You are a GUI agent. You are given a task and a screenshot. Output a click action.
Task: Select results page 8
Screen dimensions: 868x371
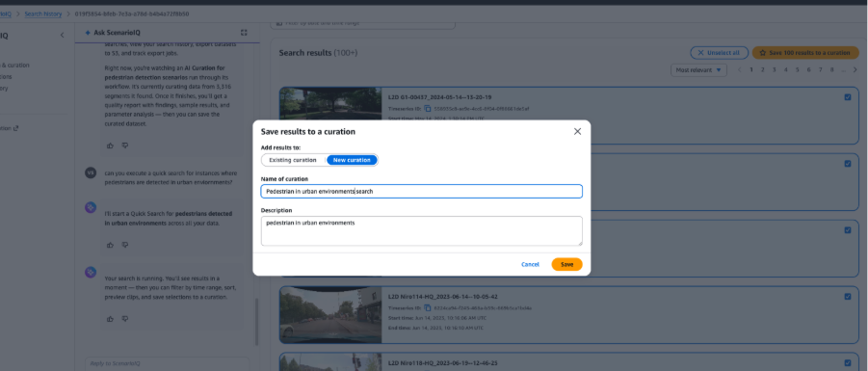(832, 69)
